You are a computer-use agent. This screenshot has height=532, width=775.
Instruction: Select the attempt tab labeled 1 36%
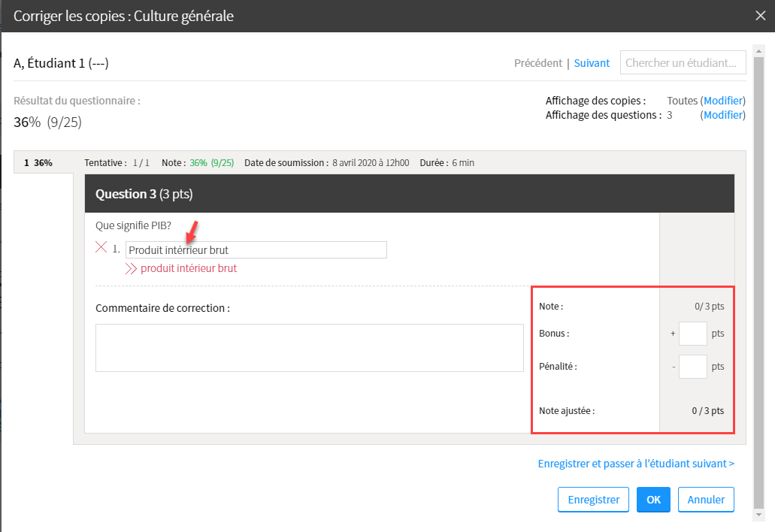pyautogui.click(x=38, y=162)
